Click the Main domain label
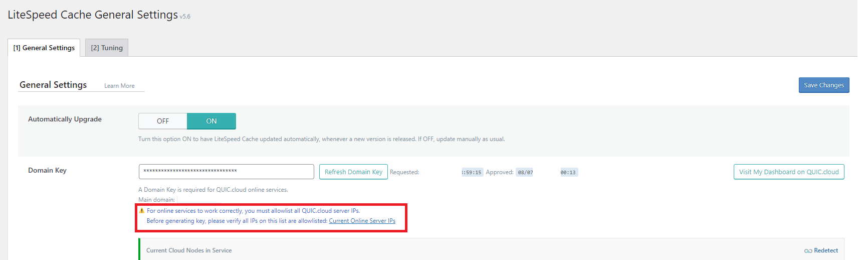This screenshot has height=260, width=868. coord(156,200)
